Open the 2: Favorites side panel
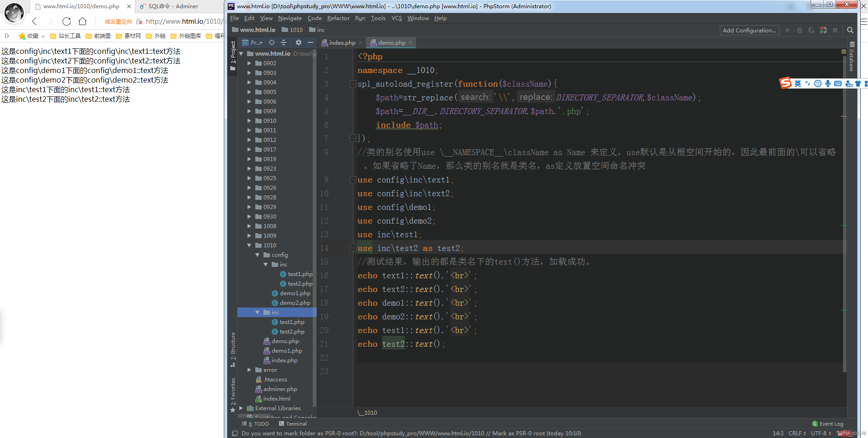The height and width of the screenshot is (438, 868). click(x=233, y=395)
